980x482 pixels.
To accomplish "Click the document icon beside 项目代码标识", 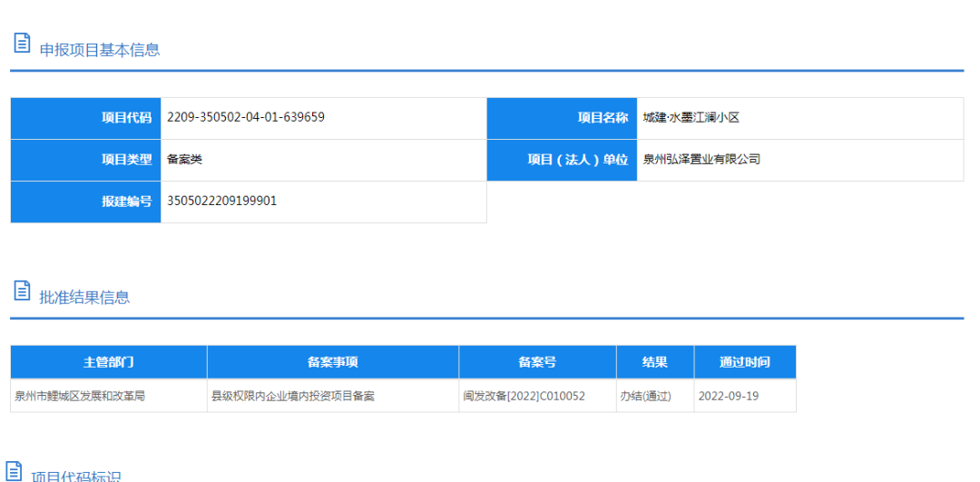I will click(x=13, y=471).
